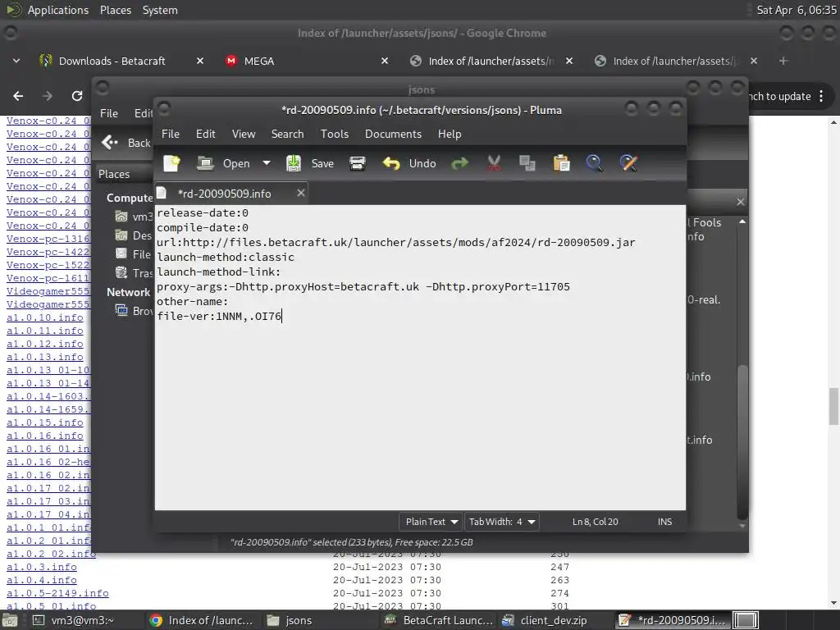Click Chrome's forward arrow

[48, 96]
